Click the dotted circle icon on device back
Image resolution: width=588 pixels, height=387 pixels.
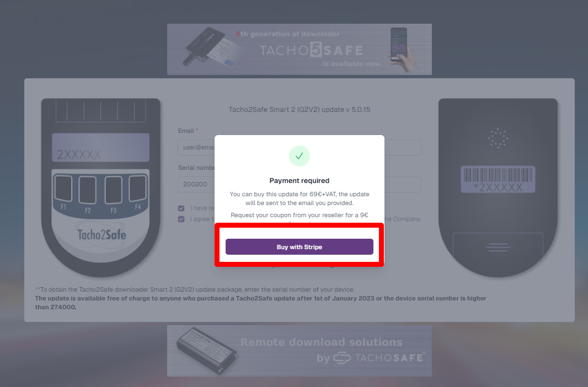coord(498,138)
